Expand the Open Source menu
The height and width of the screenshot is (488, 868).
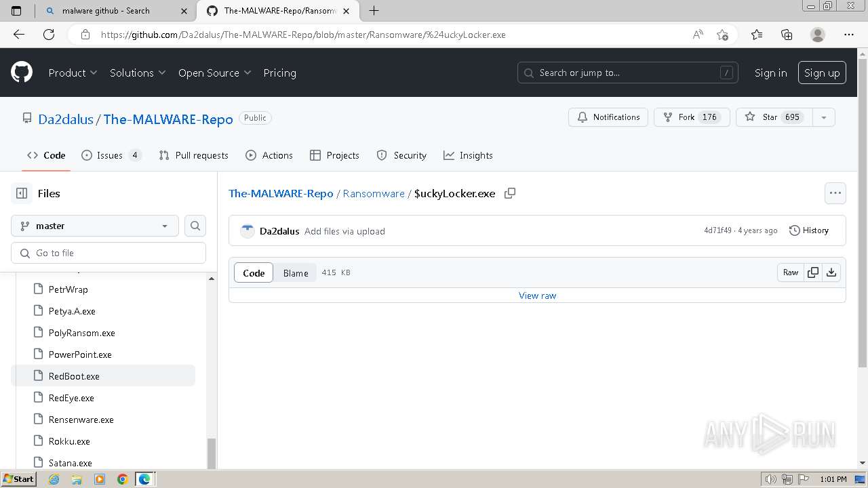(214, 73)
